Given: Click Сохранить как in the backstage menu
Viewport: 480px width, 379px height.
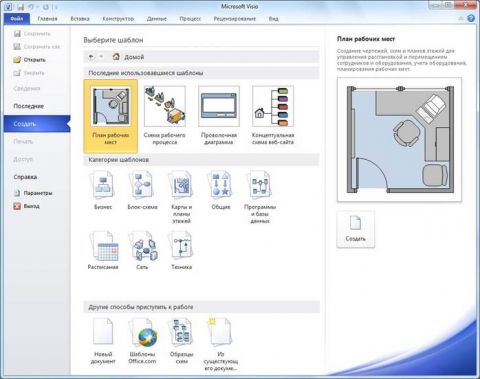Looking at the screenshot, I should pyautogui.click(x=37, y=47).
